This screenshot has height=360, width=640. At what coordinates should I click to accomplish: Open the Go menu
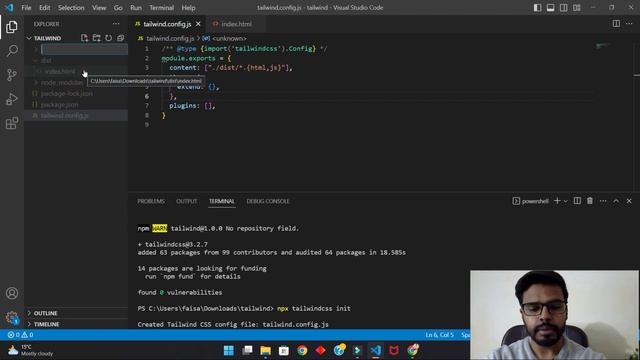118,8
